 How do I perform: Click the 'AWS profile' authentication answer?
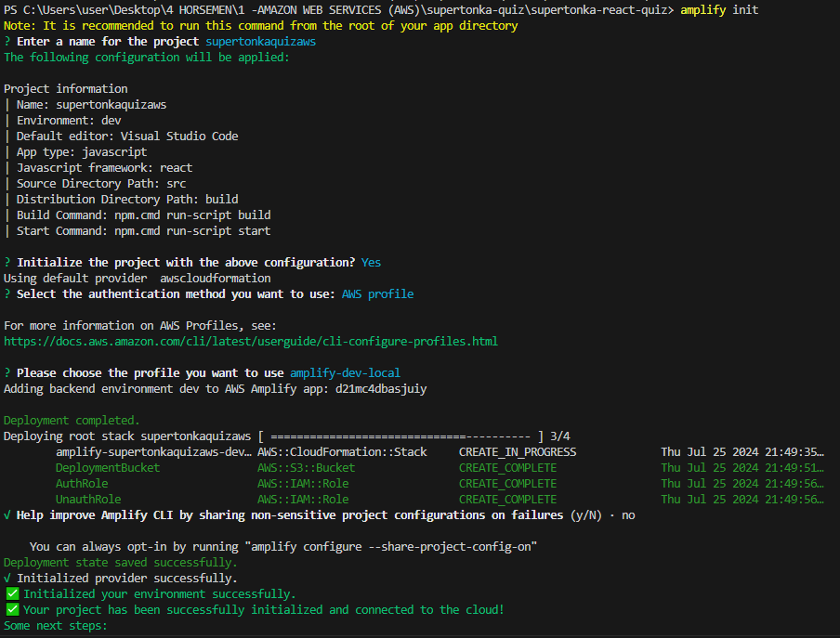click(377, 294)
